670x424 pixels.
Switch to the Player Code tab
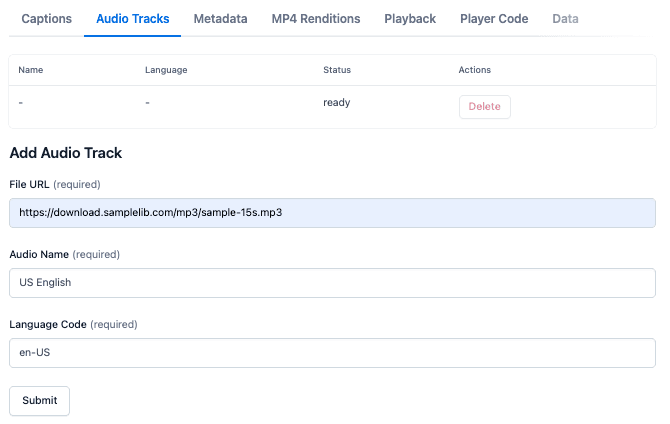(494, 19)
